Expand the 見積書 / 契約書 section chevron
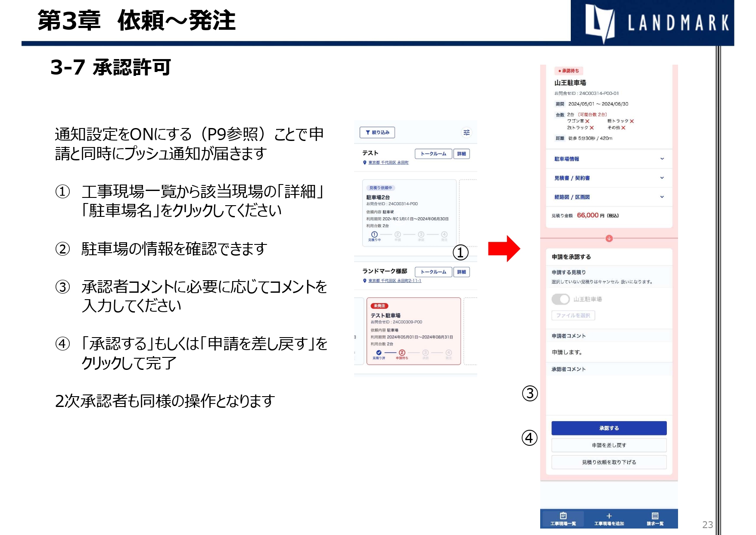756x535 pixels. 662,178
